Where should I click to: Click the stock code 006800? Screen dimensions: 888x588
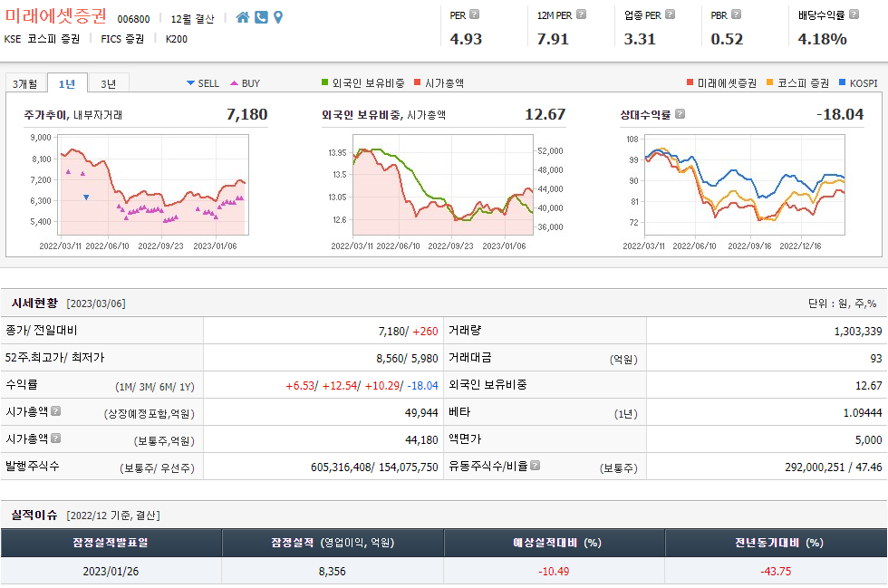[x=134, y=19]
